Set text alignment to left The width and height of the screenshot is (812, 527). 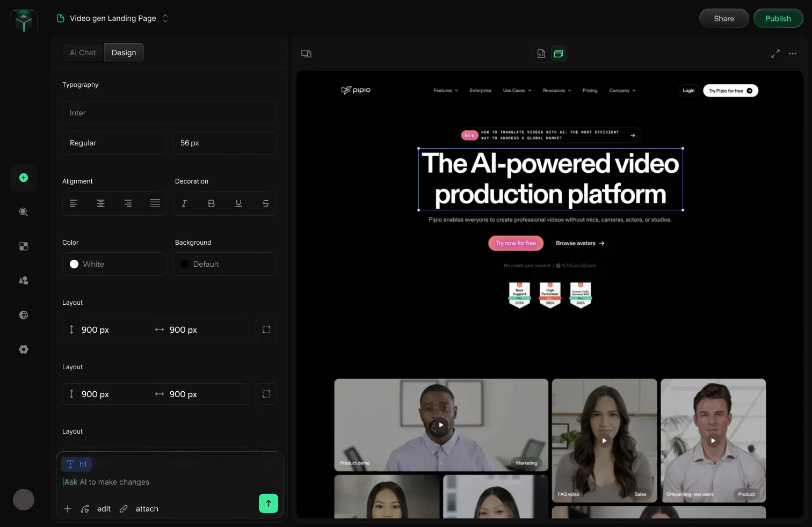(x=74, y=203)
